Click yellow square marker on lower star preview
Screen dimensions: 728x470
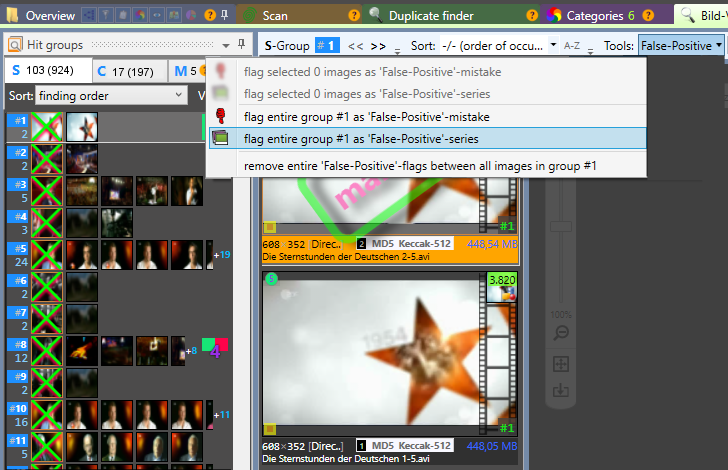270,429
